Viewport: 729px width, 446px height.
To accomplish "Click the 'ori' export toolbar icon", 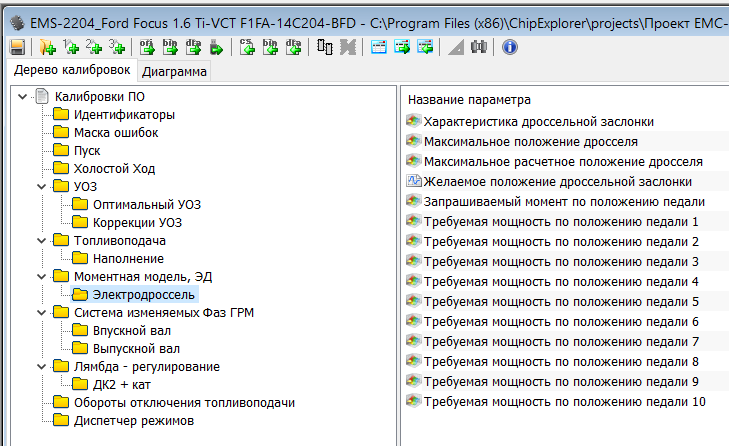I will point(147,47).
